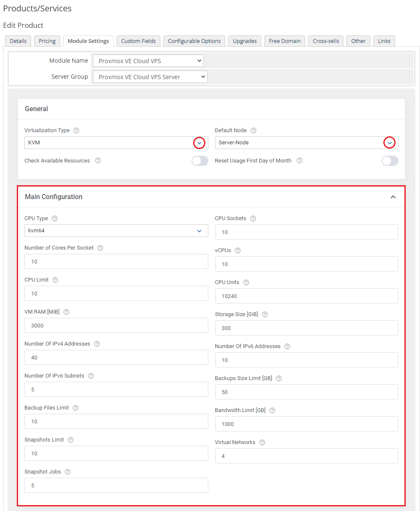Open the Module Name dropdown
This screenshot has width=420, height=511.
coord(148,61)
